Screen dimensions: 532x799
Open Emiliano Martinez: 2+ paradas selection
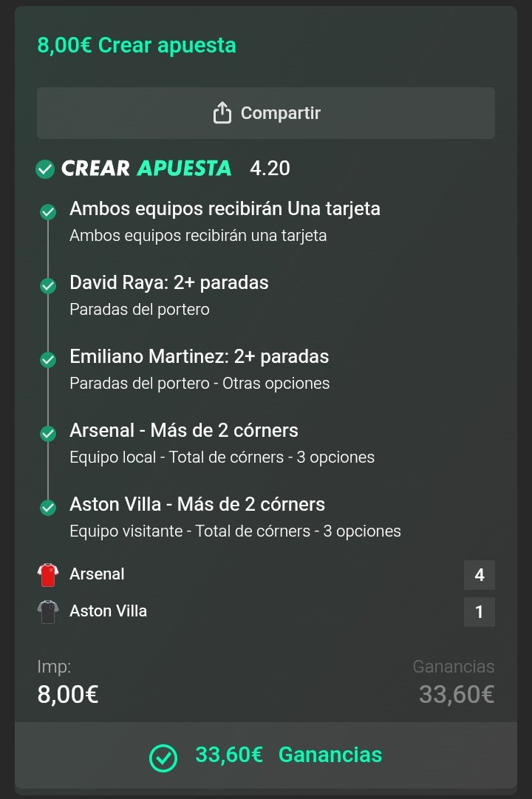pyautogui.click(x=199, y=357)
